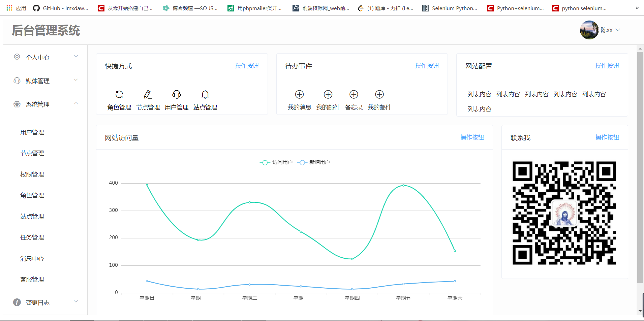
Task: Click the refresh icon above 角色管理
Action: 119,94
